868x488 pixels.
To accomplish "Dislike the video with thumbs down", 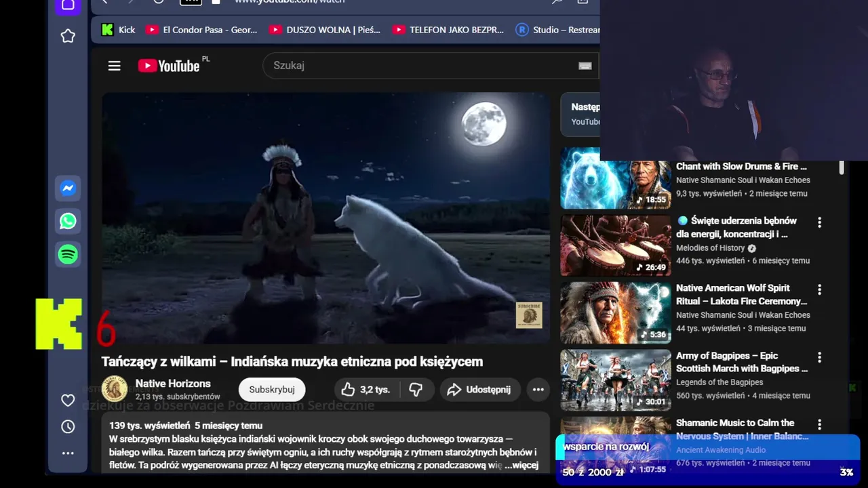I will [416, 390].
